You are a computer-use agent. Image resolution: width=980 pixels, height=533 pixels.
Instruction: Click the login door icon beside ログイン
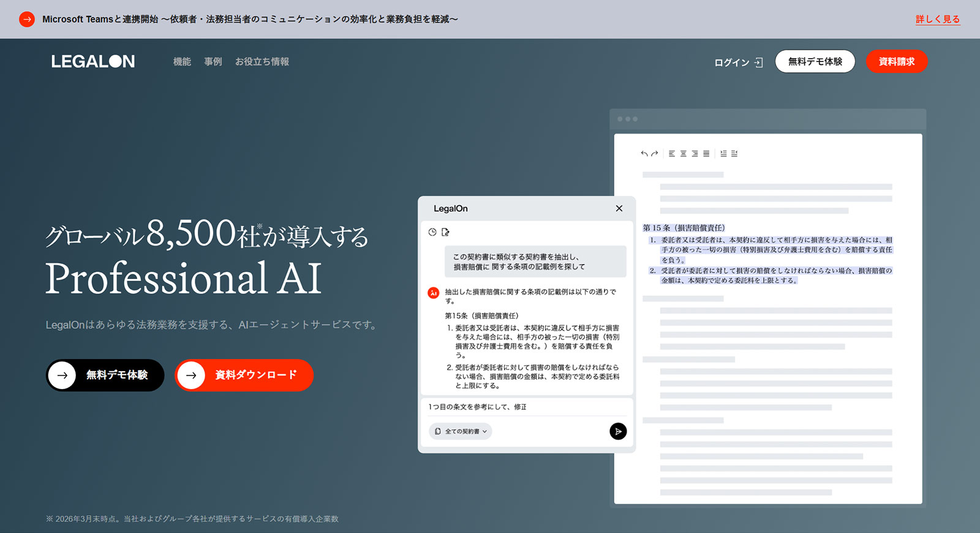tap(759, 62)
